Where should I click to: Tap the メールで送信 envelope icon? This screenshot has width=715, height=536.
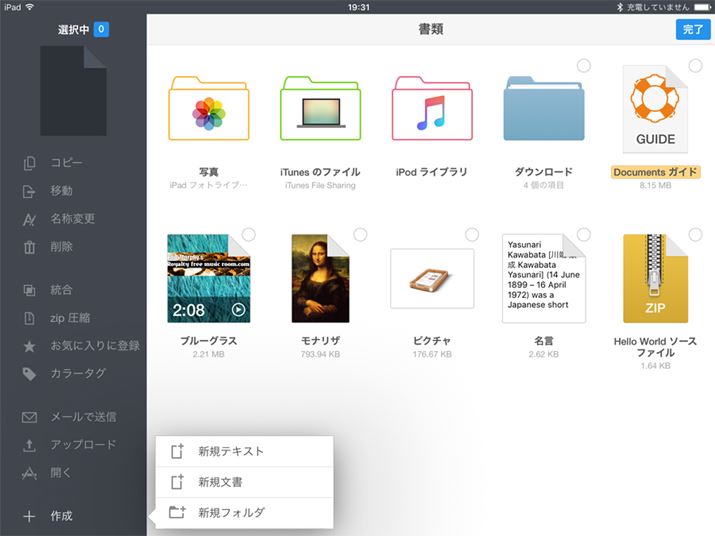(30, 417)
